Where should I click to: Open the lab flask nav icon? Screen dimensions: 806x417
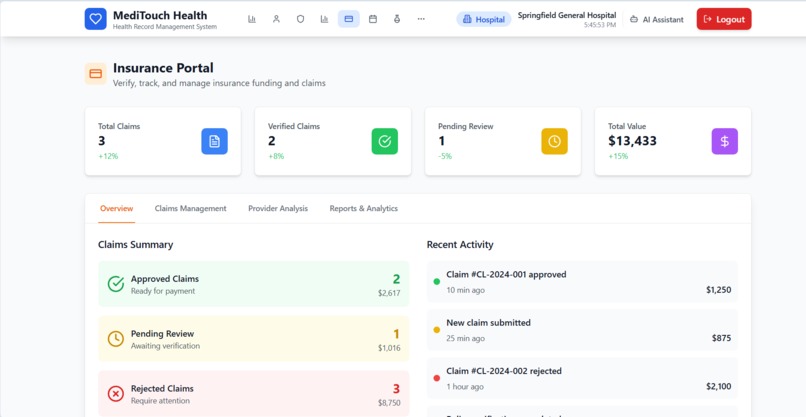[x=397, y=19]
